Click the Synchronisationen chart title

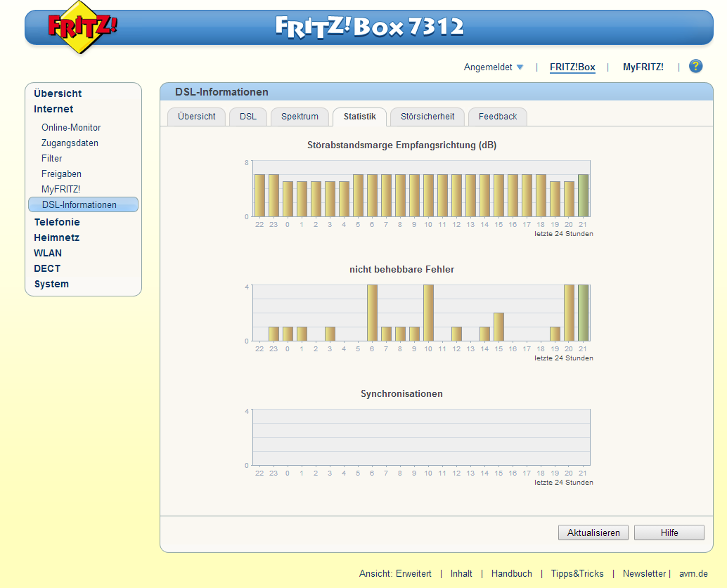click(401, 394)
